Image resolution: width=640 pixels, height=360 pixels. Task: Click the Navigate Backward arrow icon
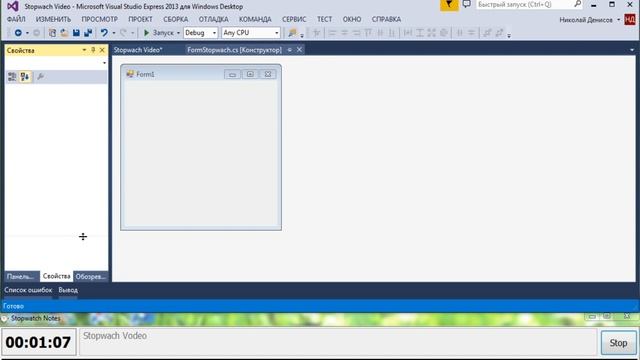click(x=18, y=33)
